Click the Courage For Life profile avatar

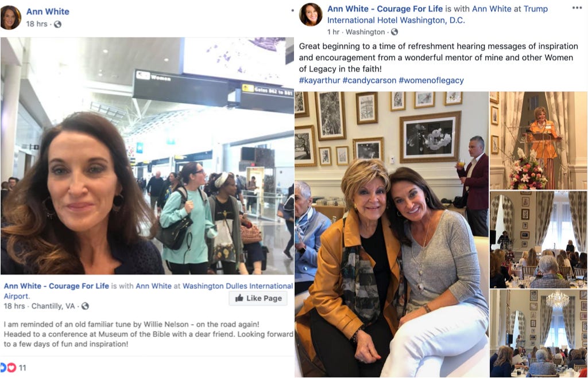(x=311, y=14)
